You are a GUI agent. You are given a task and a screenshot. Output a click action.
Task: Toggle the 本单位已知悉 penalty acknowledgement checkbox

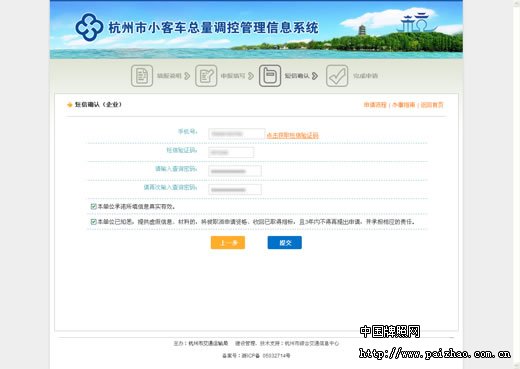[94, 222]
